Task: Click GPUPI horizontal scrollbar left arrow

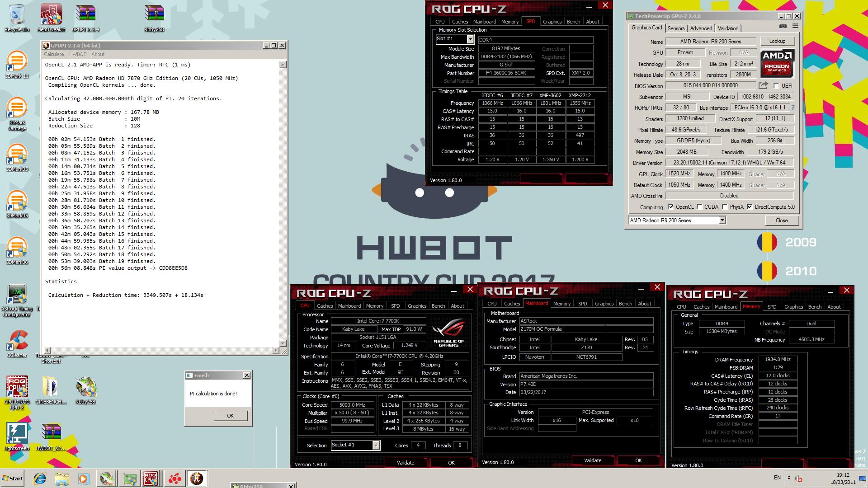Action: (x=47, y=351)
